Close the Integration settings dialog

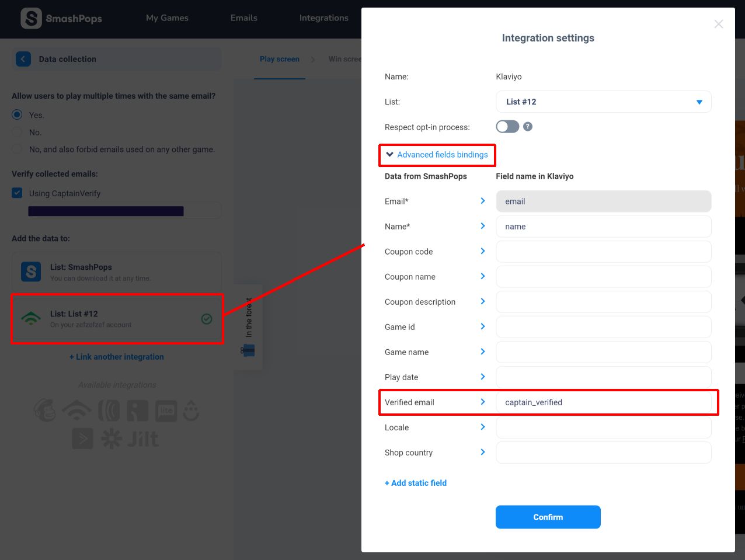point(719,24)
